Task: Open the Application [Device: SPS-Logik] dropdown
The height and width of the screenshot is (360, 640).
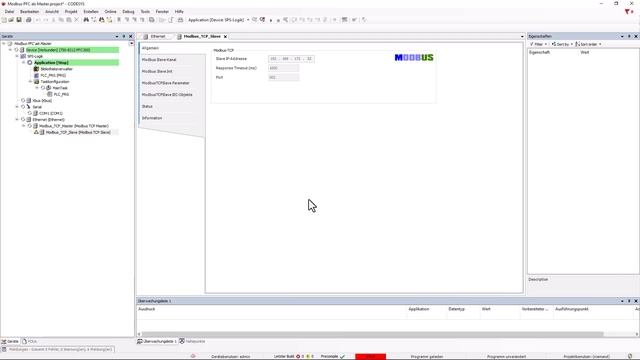Action: pyautogui.click(x=248, y=20)
